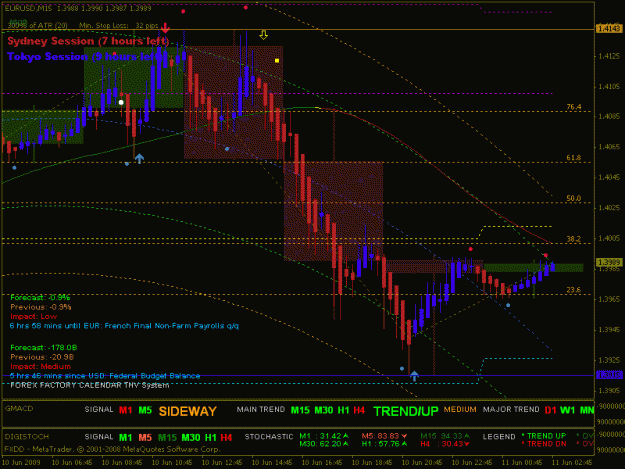This screenshot has width=625, height=469.
Task: Click the red D1 major trend indicator
Action: pyautogui.click(x=550, y=410)
